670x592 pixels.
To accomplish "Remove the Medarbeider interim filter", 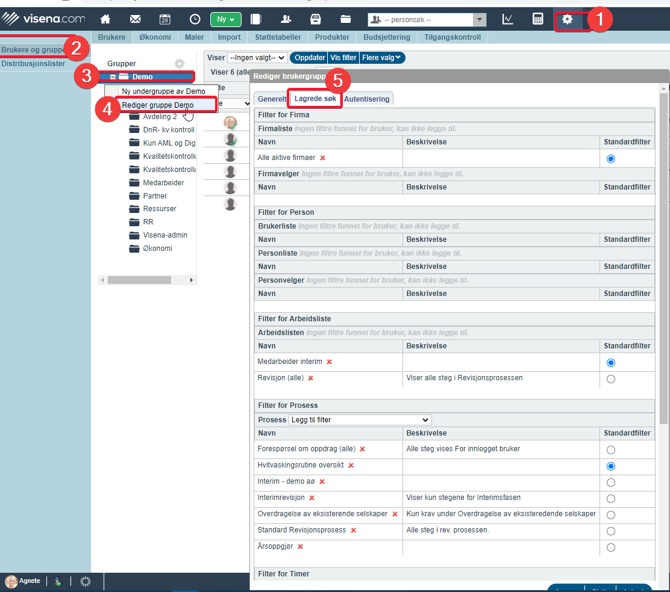I will tap(329, 362).
